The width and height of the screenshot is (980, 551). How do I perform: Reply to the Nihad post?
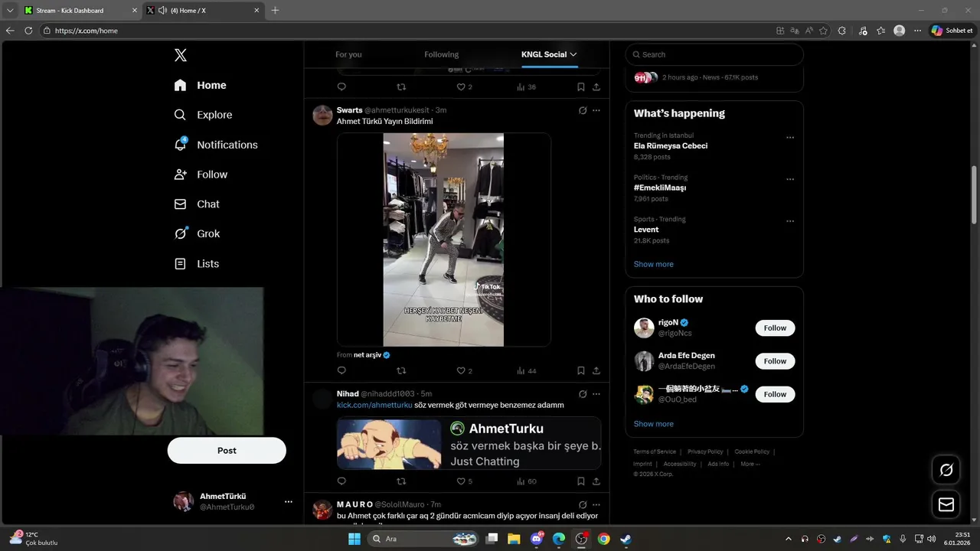click(341, 481)
